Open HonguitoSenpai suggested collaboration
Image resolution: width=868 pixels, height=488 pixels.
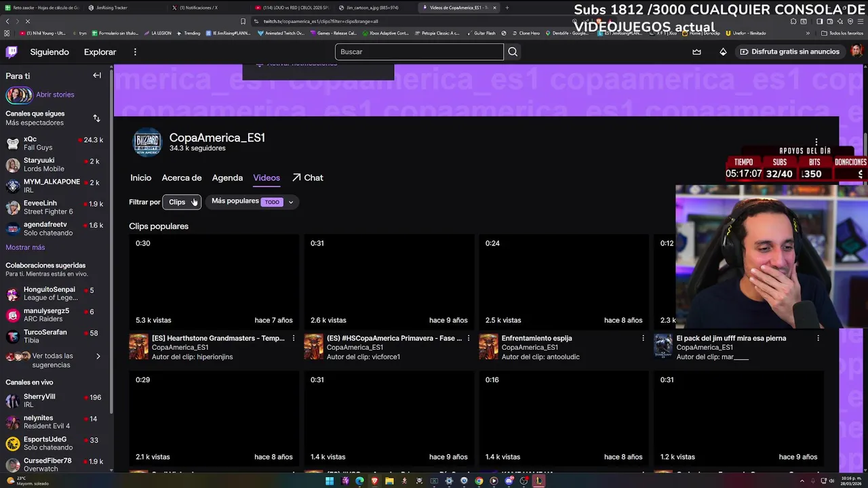54,293
